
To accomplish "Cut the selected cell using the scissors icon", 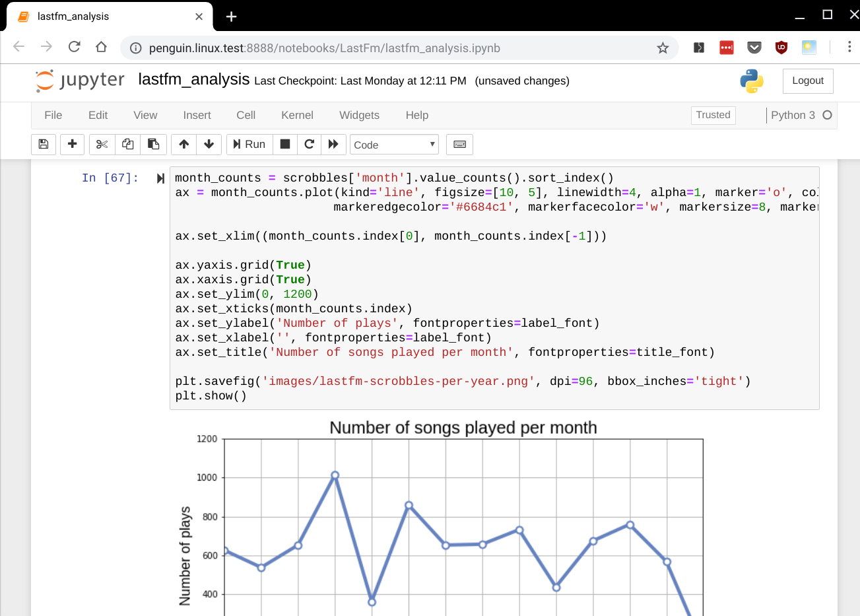I will [102, 144].
